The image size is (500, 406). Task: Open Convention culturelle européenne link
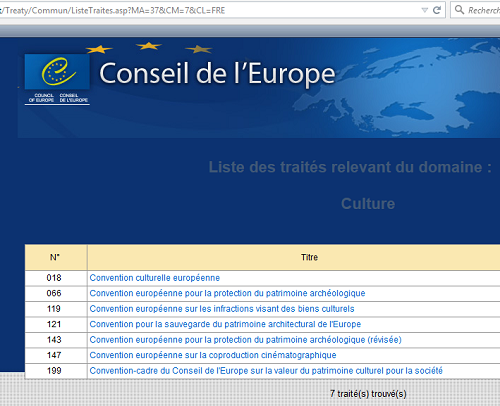click(x=155, y=278)
